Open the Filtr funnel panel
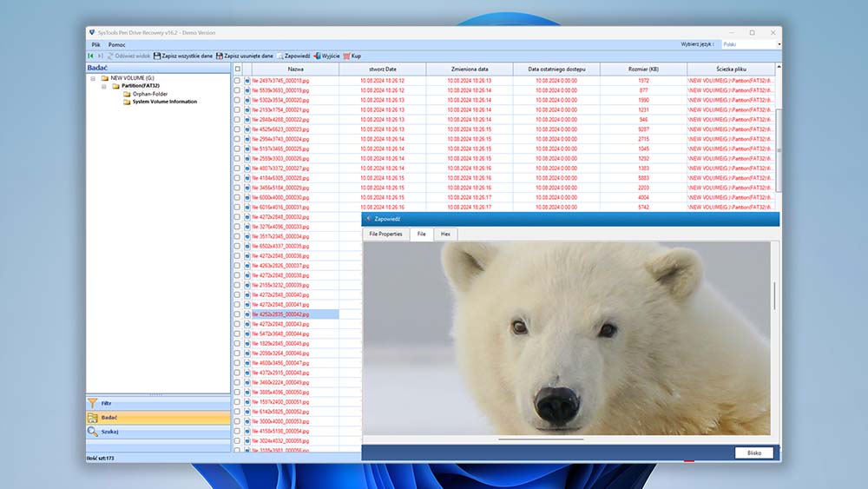Viewport: 868px width, 489px height. [x=158, y=403]
